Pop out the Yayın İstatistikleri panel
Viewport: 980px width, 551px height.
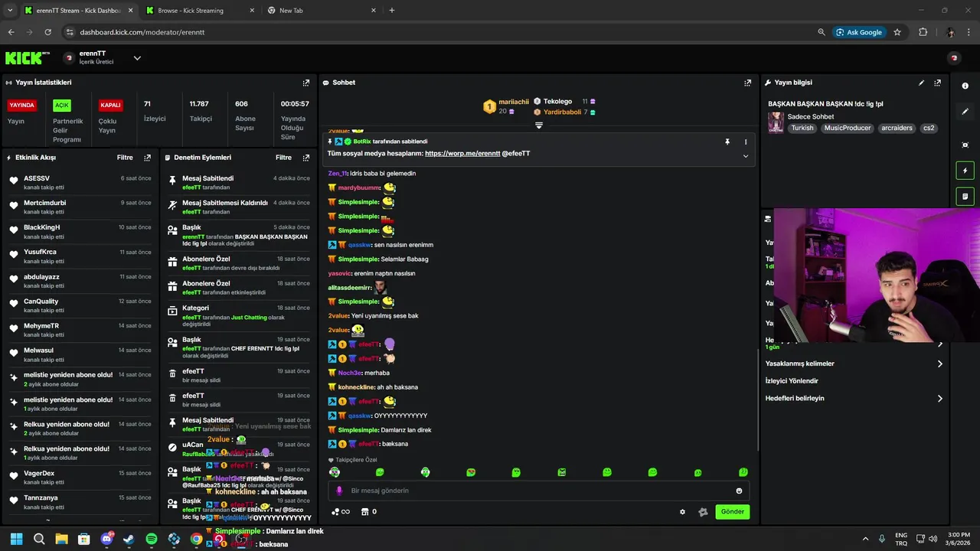[x=306, y=83]
